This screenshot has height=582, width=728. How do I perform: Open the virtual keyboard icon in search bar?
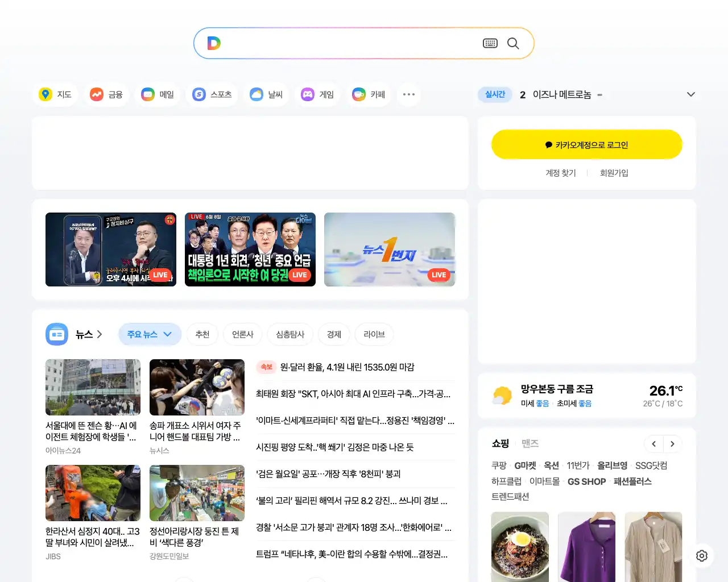click(490, 43)
